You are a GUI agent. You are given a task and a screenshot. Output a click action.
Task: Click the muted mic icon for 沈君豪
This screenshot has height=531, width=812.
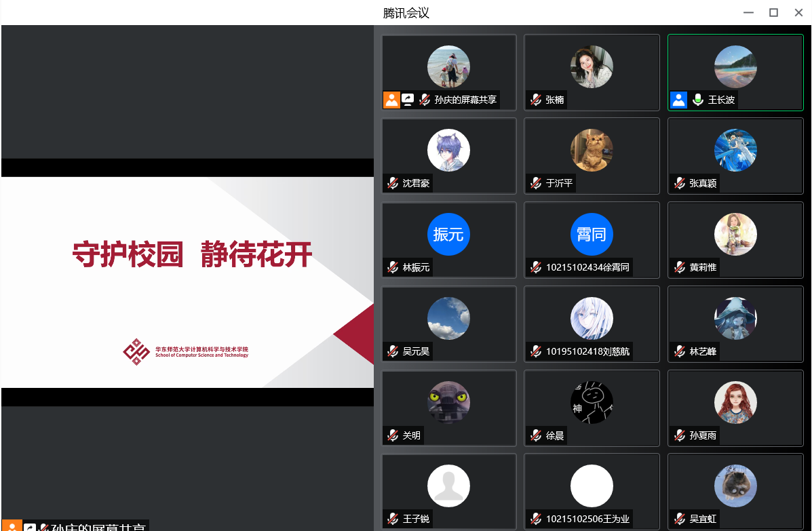393,183
